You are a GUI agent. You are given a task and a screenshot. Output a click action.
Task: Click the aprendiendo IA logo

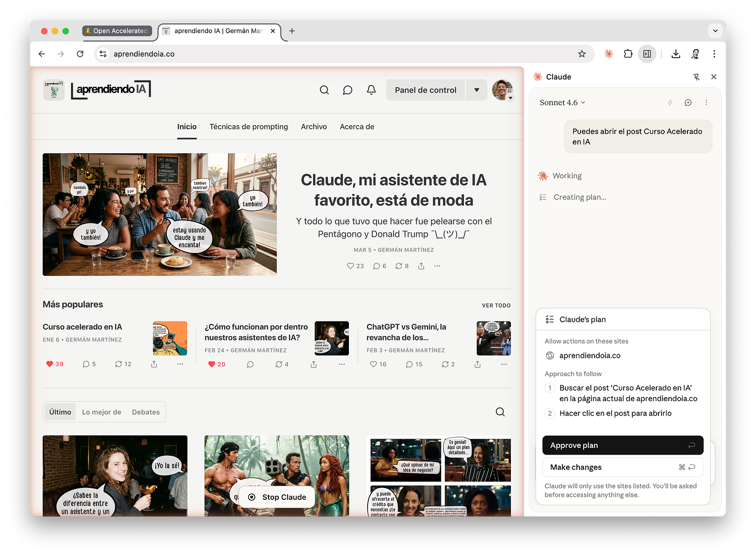click(111, 89)
